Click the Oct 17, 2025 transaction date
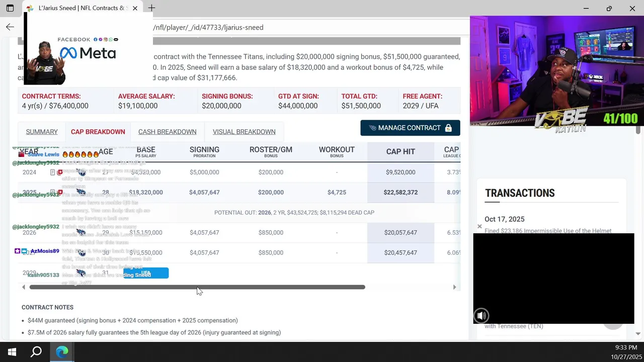Viewport: 644px width, 362px height. 504,219
